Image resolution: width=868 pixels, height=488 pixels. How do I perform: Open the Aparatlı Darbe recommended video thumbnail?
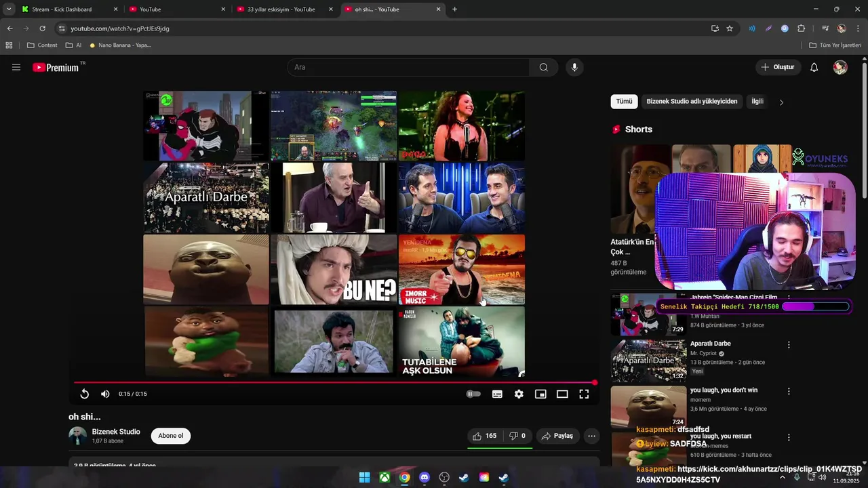[x=648, y=360]
